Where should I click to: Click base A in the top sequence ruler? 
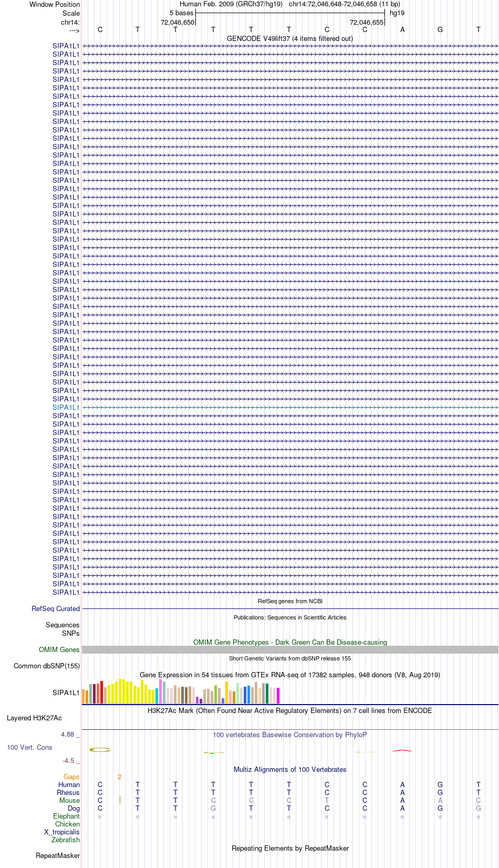tap(402, 30)
